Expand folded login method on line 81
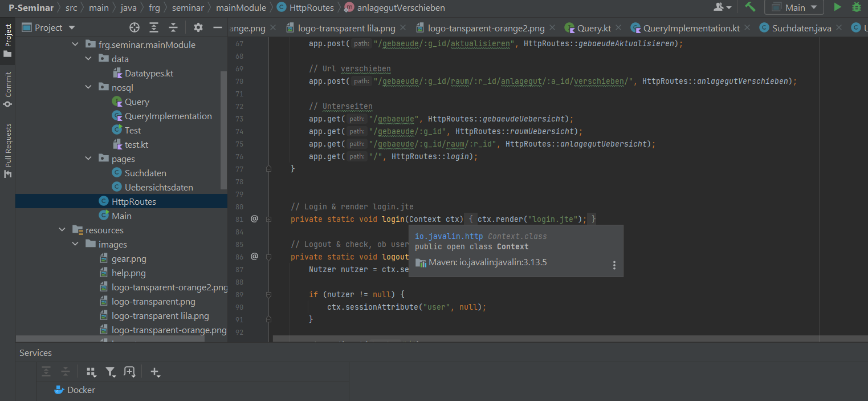Image resolution: width=868 pixels, height=401 pixels. 268,219
